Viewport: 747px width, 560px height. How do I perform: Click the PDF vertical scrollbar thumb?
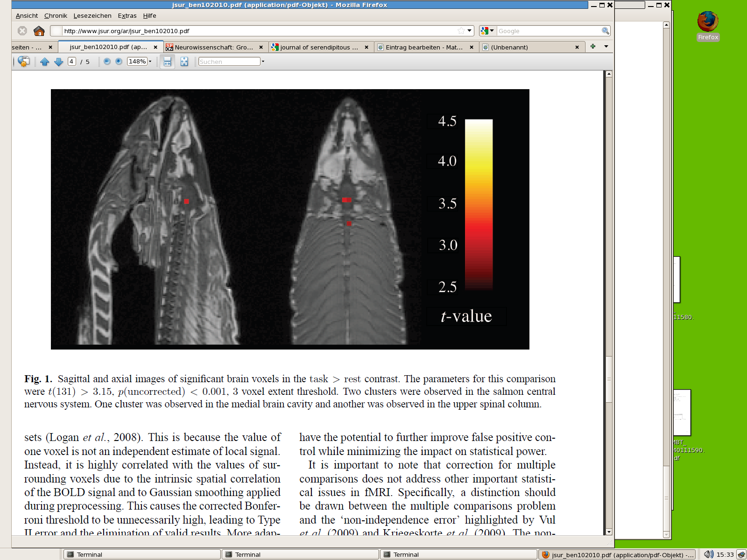(x=609, y=378)
